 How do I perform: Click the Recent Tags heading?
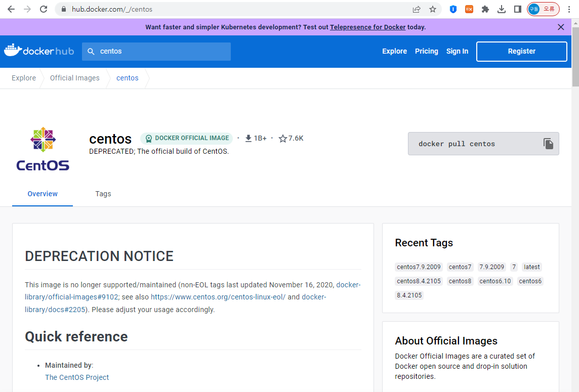click(x=424, y=242)
